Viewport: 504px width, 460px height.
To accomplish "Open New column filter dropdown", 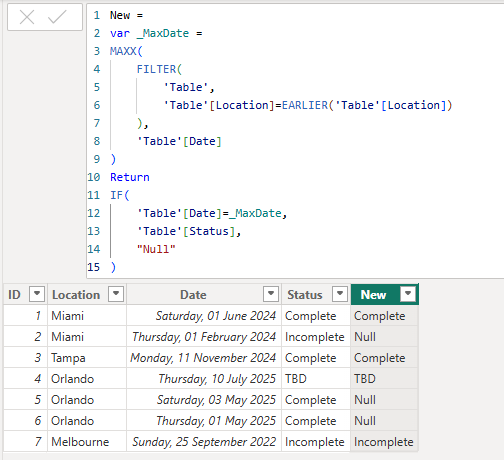I will click(408, 294).
